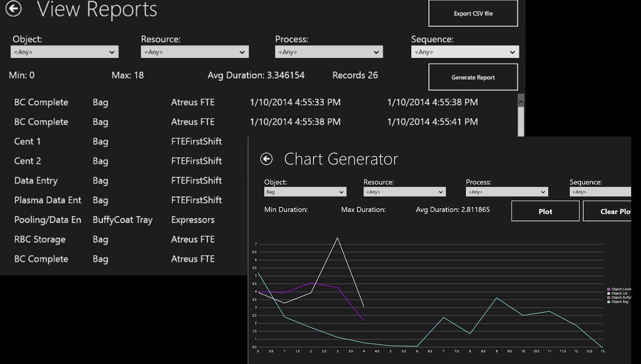
Task: Open the Object dropdown in View Reports
Action: tap(64, 52)
